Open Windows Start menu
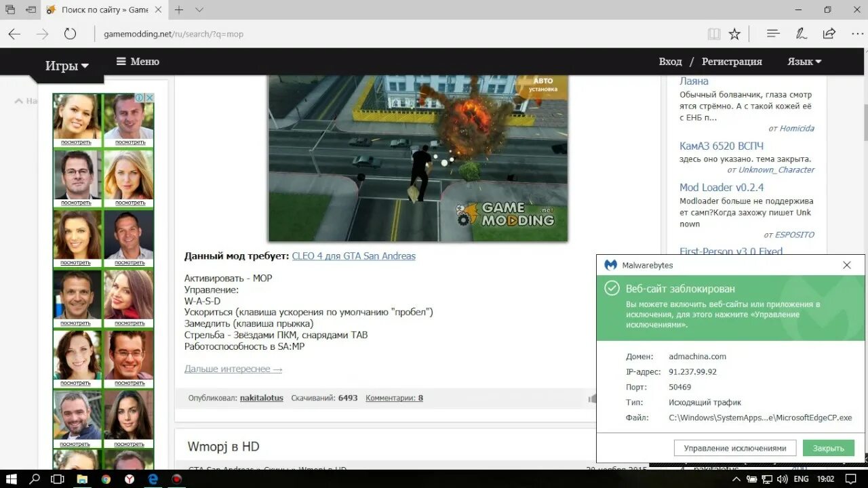The height and width of the screenshot is (488, 868). 12,479
